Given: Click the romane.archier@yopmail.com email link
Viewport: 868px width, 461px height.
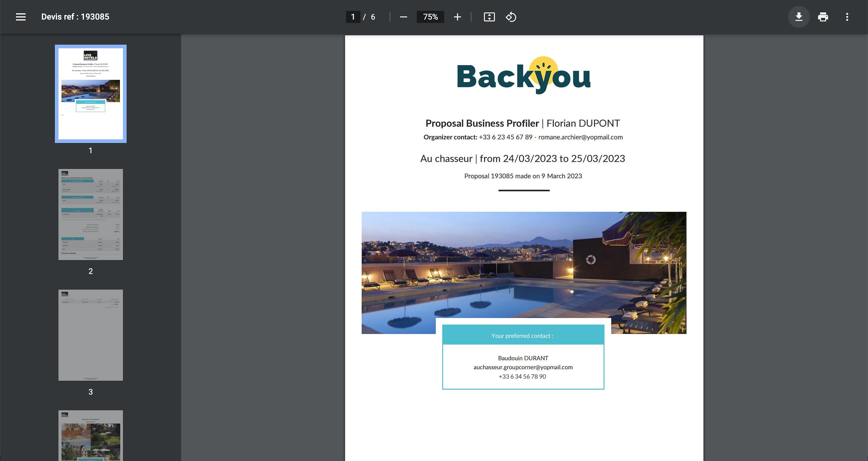Looking at the screenshot, I should tap(580, 137).
